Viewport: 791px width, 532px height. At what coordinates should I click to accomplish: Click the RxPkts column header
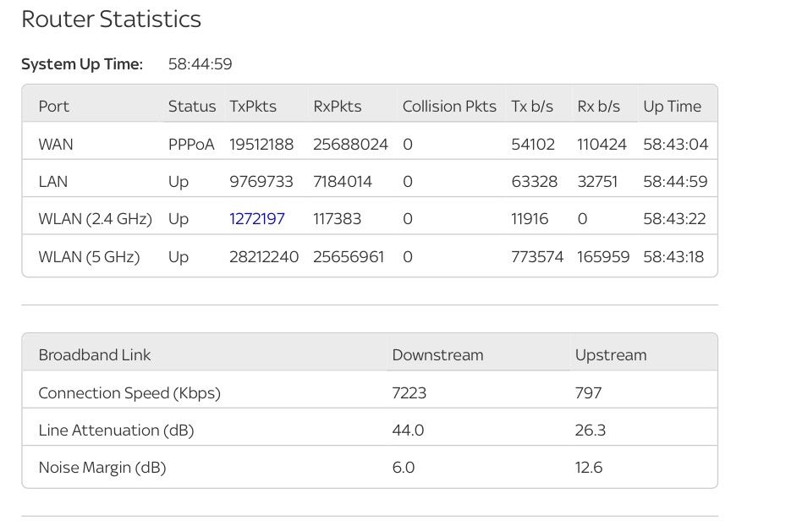click(337, 107)
